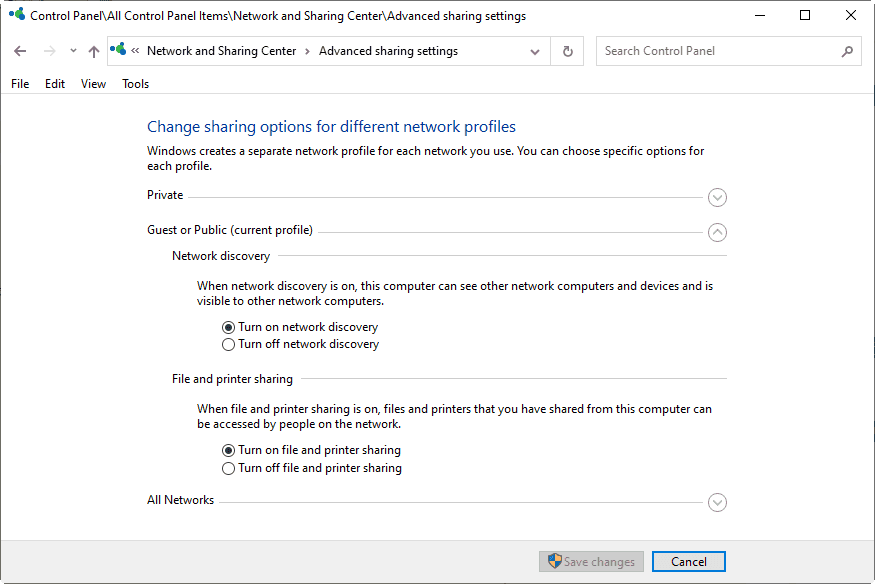The width and height of the screenshot is (875, 584).
Task: Click the Cancel button
Action: [x=688, y=561]
